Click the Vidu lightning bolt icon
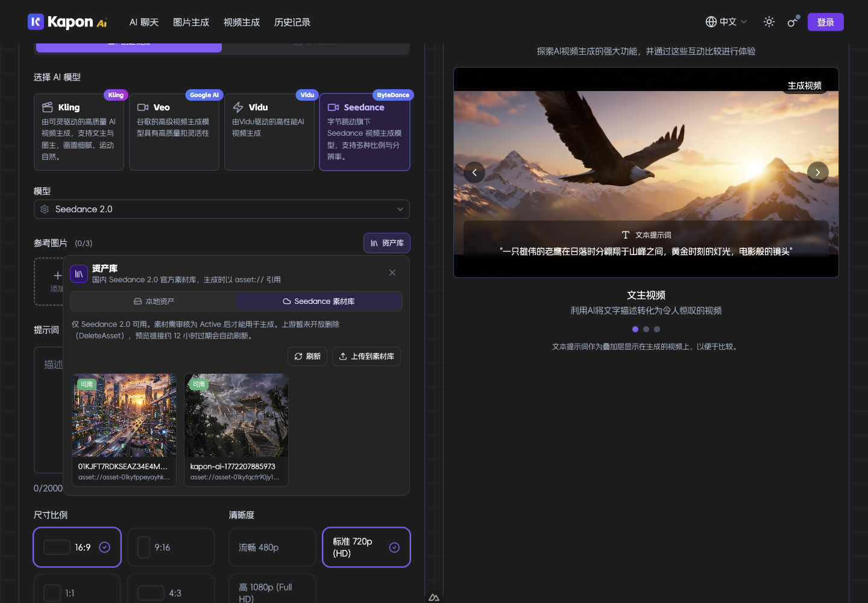868x603 pixels. pyautogui.click(x=238, y=107)
